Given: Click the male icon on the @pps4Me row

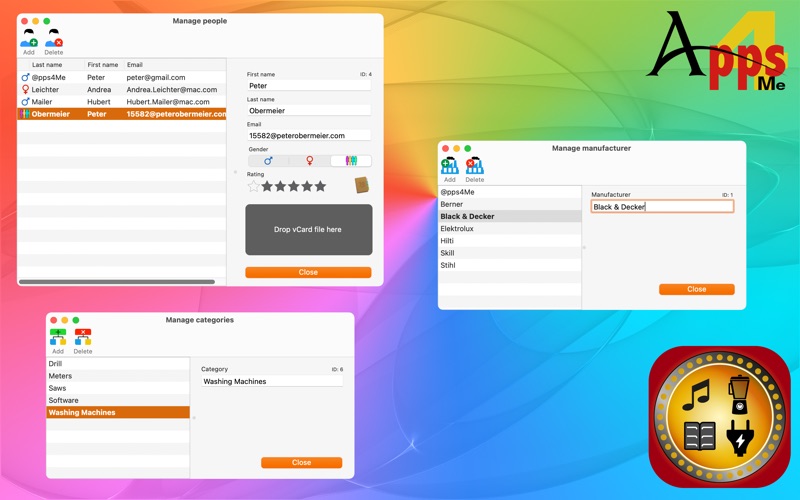Looking at the screenshot, I should (25, 78).
